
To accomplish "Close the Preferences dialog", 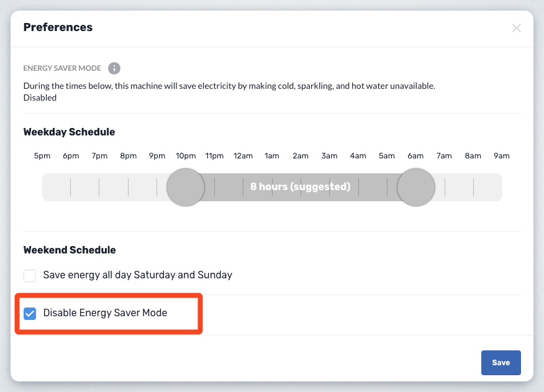I will (x=516, y=28).
